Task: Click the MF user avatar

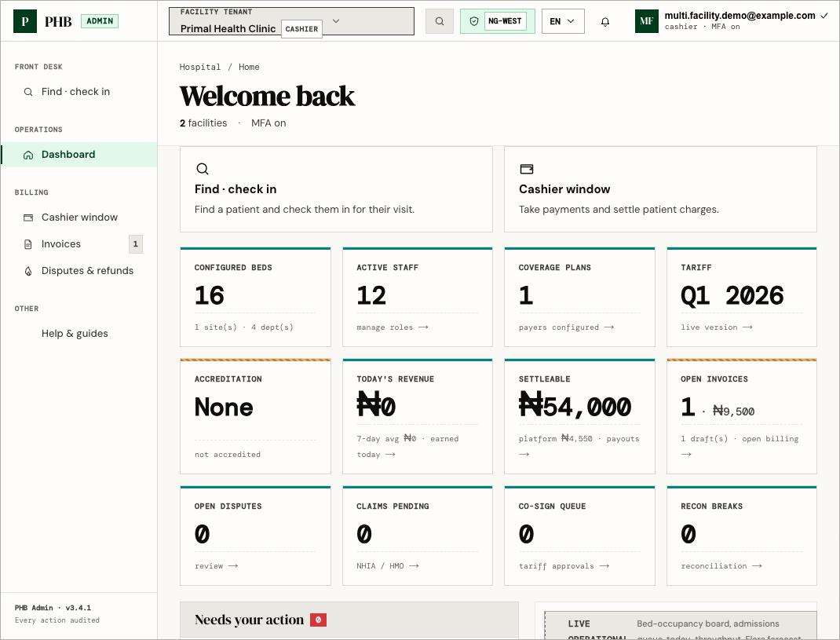Action: coord(647,21)
